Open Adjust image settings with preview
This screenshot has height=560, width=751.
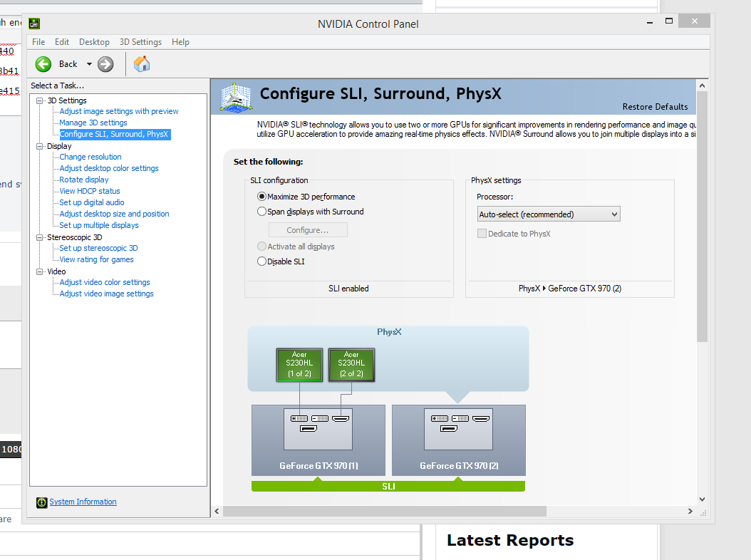[119, 111]
